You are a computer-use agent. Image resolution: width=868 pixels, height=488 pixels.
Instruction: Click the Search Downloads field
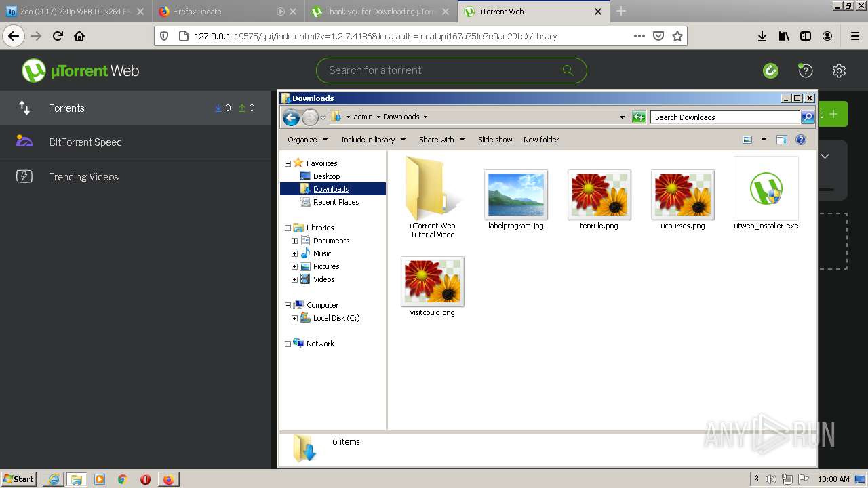(725, 117)
